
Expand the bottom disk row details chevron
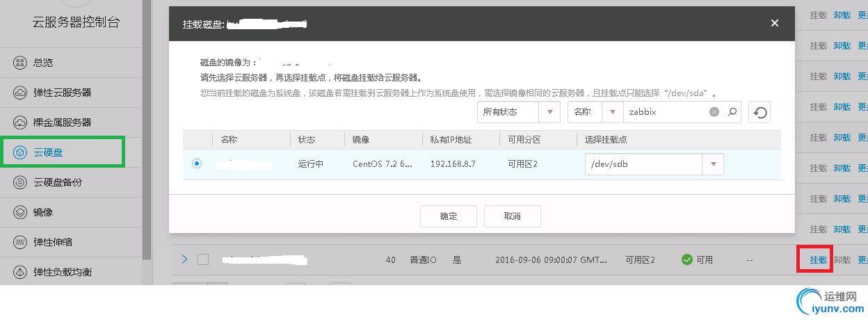click(x=184, y=259)
